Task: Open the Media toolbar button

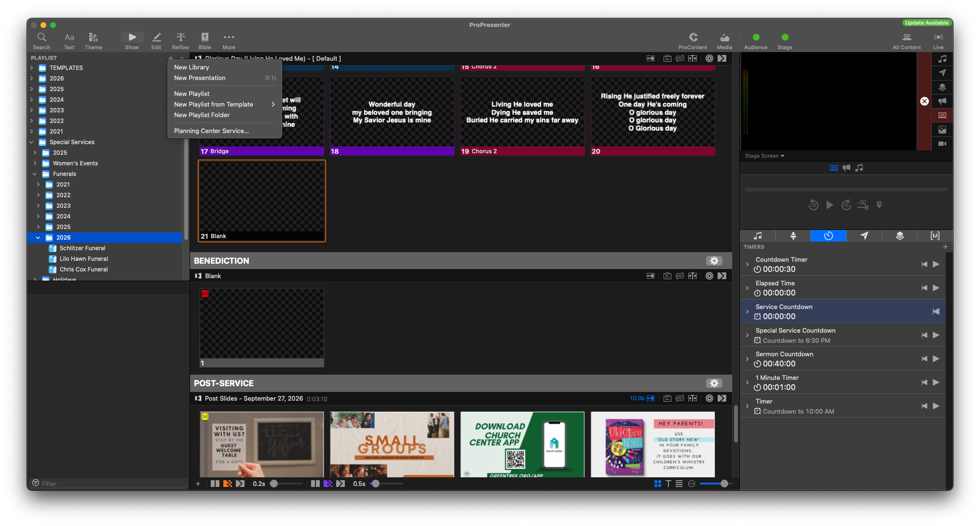Action: pos(724,41)
